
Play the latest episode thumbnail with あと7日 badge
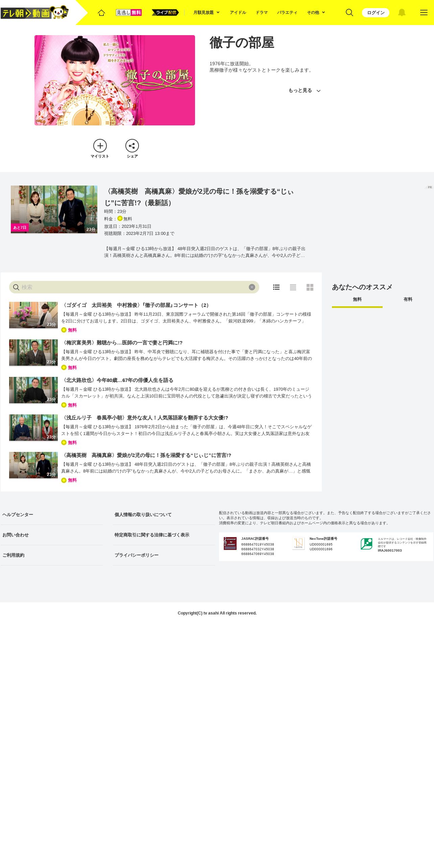(54, 209)
